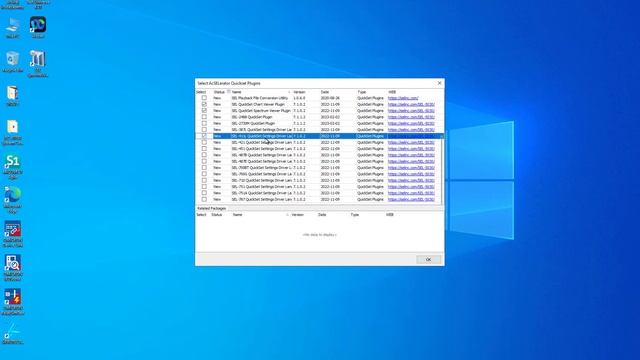Viewport: 640px width, 360px height.
Task: Tick the SEL-2730M QuickSet Plugin checkbox
Action: click(204, 123)
